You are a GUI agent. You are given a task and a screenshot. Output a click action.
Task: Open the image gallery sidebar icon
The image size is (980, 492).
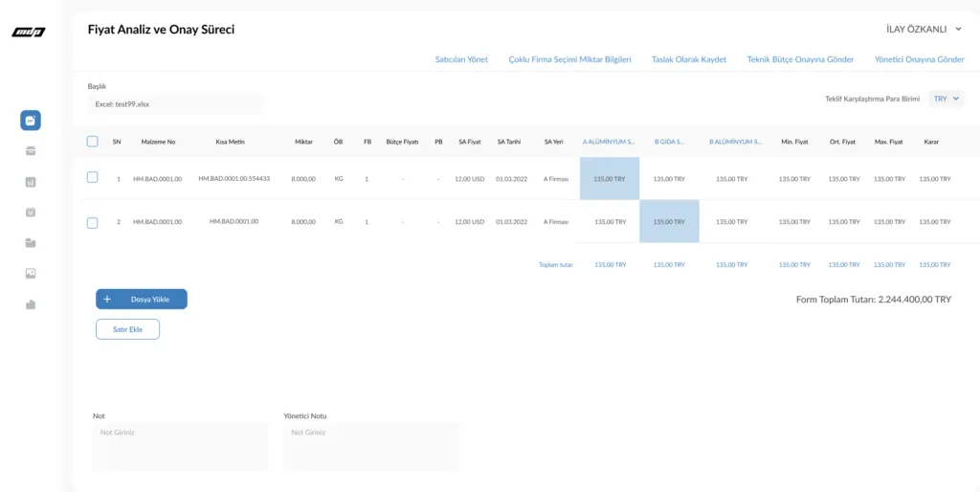[31, 274]
